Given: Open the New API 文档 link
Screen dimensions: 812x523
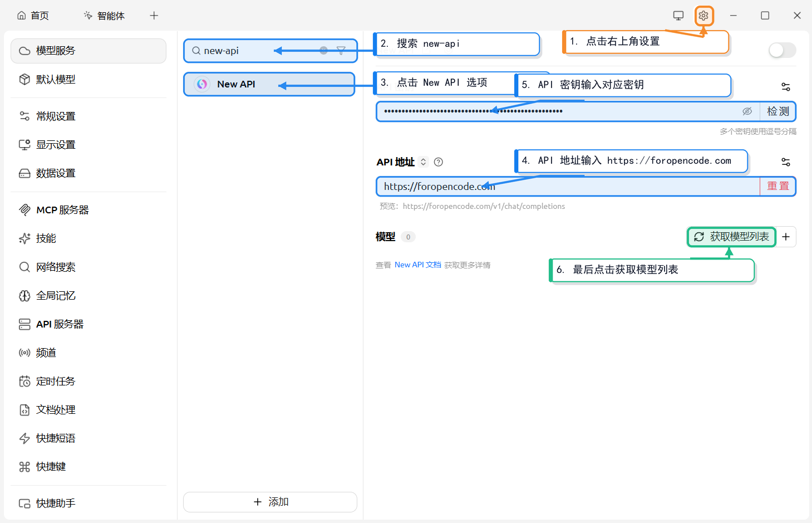Looking at the screenshot, I should [418, 265].
